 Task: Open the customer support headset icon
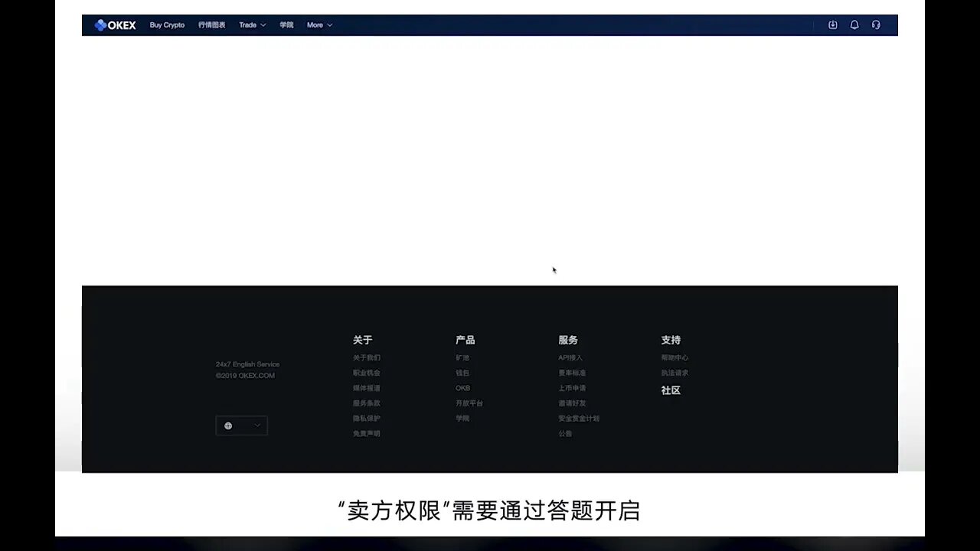(x=876, y=25)
